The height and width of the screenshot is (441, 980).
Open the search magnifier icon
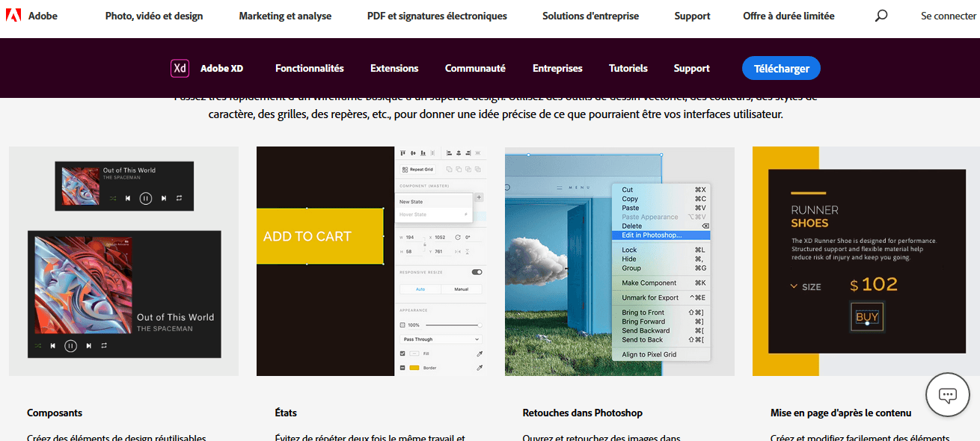pyautogui.click(x=881, y=16)
